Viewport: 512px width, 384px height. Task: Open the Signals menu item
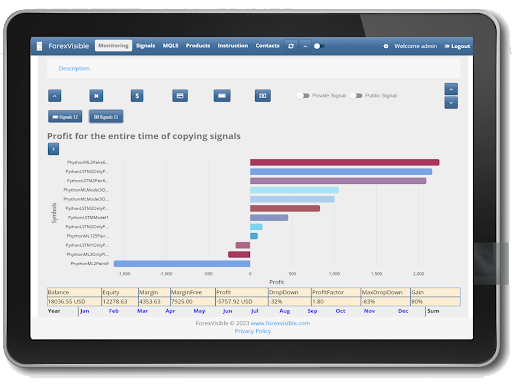point(145,46)
